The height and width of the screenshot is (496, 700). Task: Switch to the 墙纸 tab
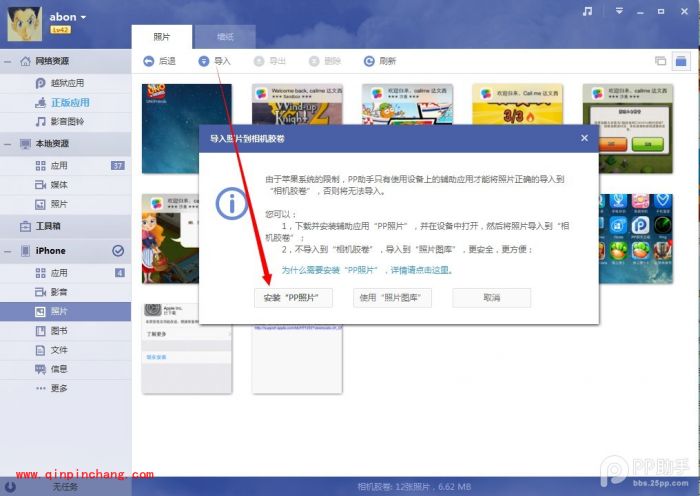225,37
